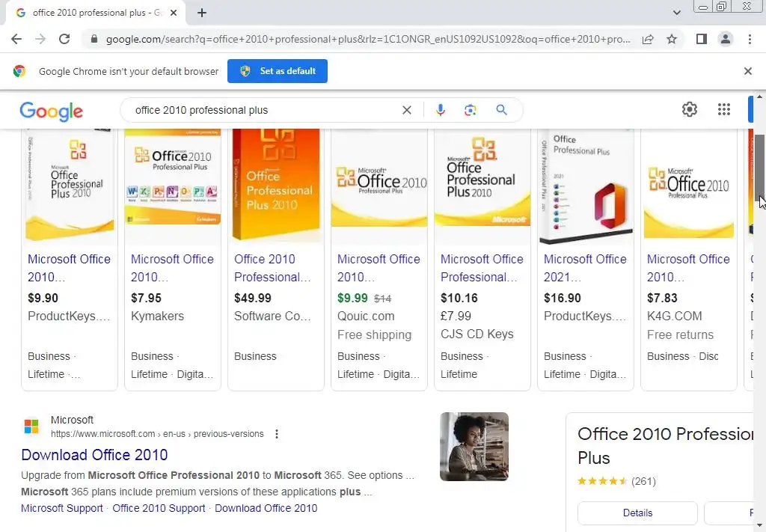The height and width of the screenshot is (532, 766).
Task: Start voice search with microphone icon
Action: coord(440,111)
